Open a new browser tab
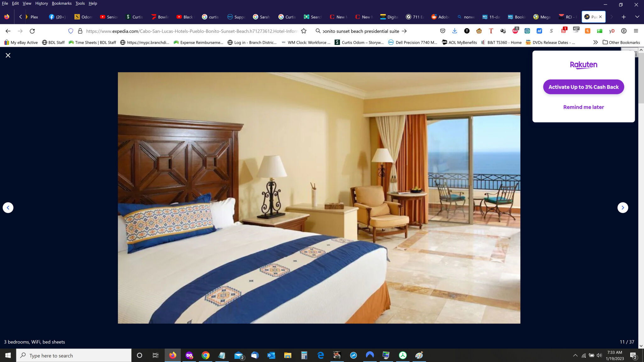This screenshot has width=644, height=362. tap(624, 17)
